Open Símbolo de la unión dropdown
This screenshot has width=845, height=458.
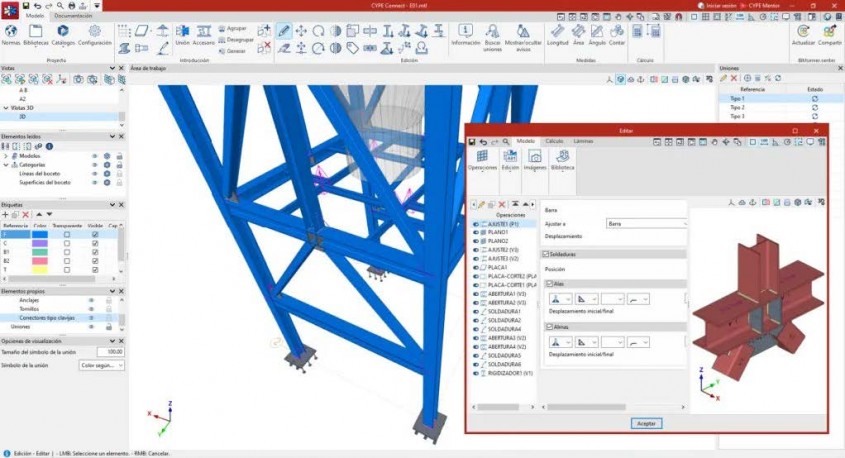tap(101, 365)
